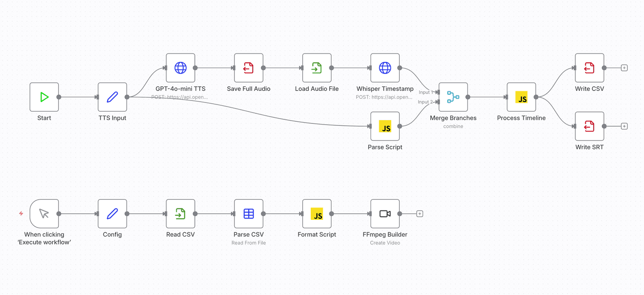Click the Config node output connector
The height and width of the screenshot is (295, 644).
click(x=127, y=214)
